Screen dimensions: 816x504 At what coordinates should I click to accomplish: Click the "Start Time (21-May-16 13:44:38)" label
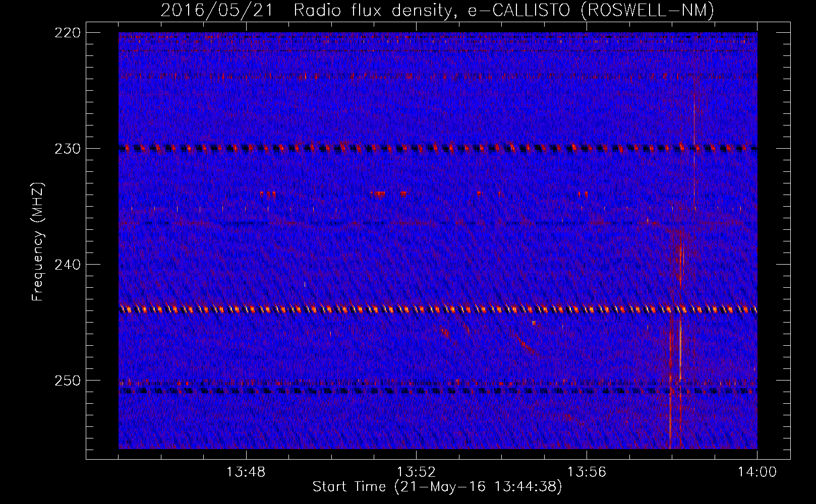(437, 487)
